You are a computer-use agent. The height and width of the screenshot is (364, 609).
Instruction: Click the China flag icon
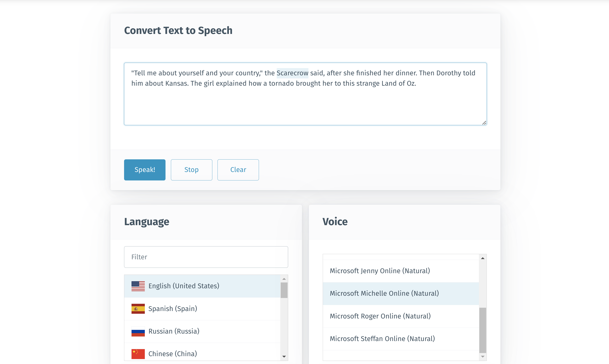coord(138,354)
